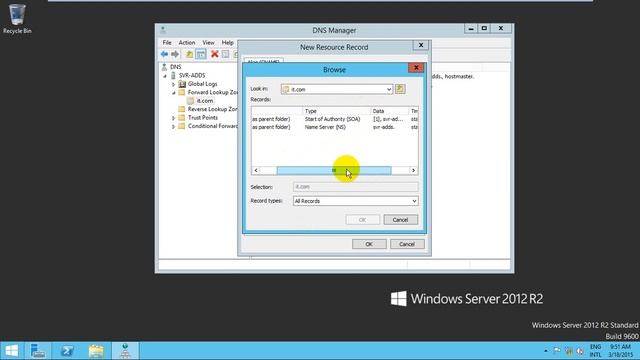This screenshot has width=640, height=360.
Task: Expand the Trust Points tree node
Action: pyautogui.click(x=173, y=118)
